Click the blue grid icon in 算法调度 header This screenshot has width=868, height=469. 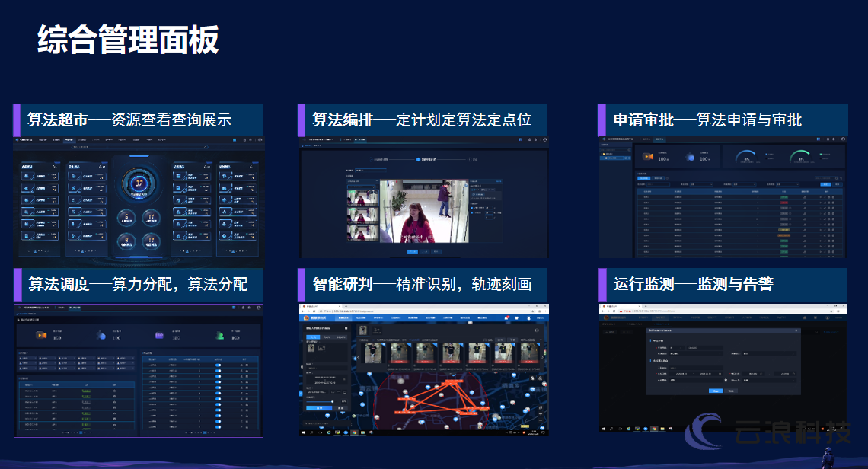[x=234, y=308]
